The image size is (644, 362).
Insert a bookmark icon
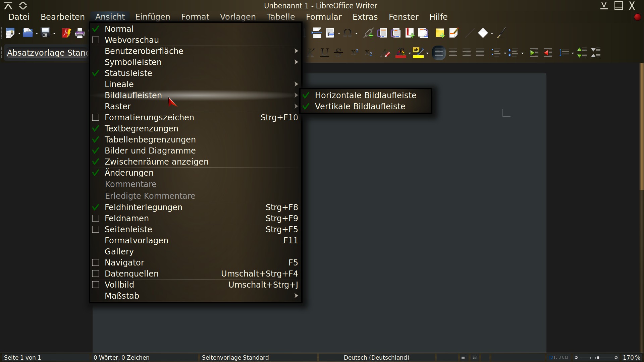click(410, 33)
